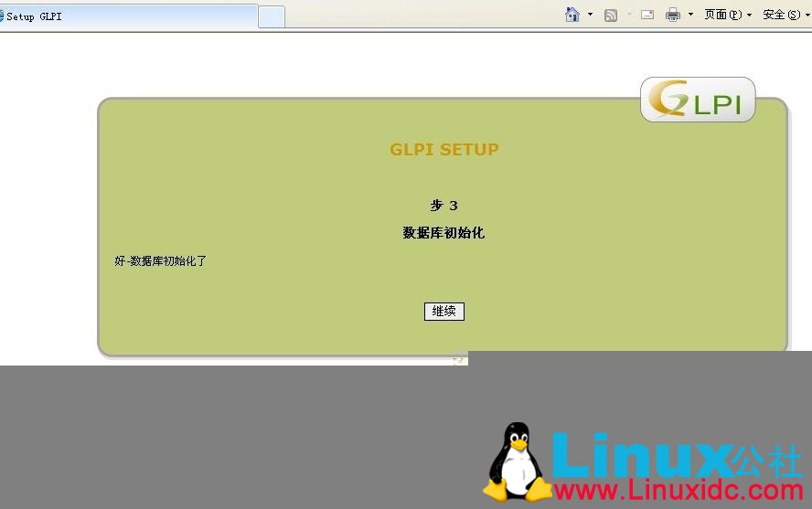Click the www.Linuxidc.com watermark link
Image resolution: width=812 pixels, height=509 pixels.
point(678,492)
